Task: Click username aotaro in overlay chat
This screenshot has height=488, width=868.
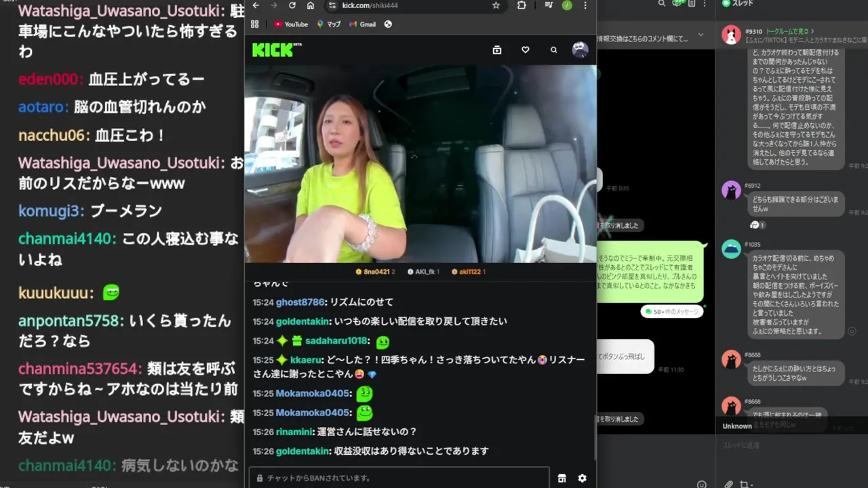Action: coord(41,107)
